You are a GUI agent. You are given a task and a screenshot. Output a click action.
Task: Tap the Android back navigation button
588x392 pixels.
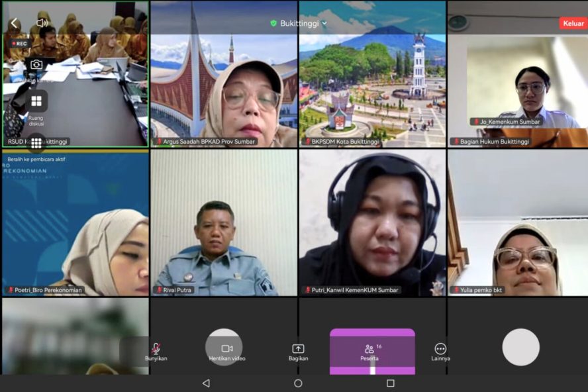[206, 383]
